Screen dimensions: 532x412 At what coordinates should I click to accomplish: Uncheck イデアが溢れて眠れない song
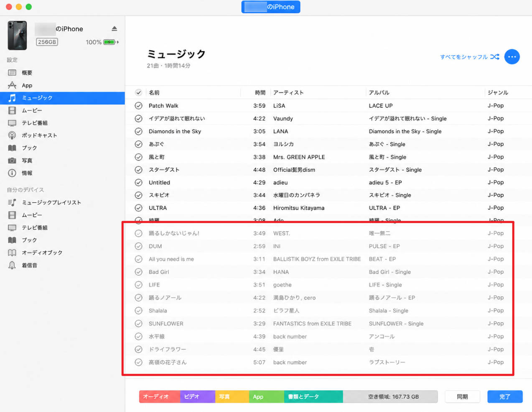click(x=138, y=119)
